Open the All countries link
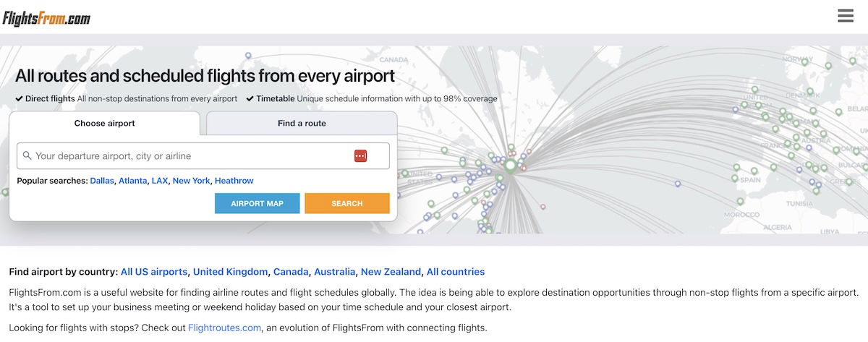This screenshot has width=868, height=342. [456, 272]
